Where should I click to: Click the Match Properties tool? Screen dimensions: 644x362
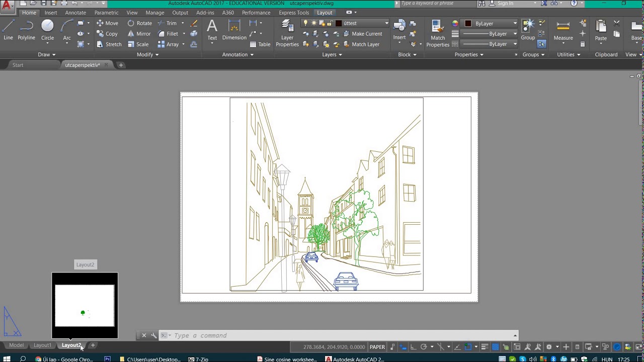[438, 33]
